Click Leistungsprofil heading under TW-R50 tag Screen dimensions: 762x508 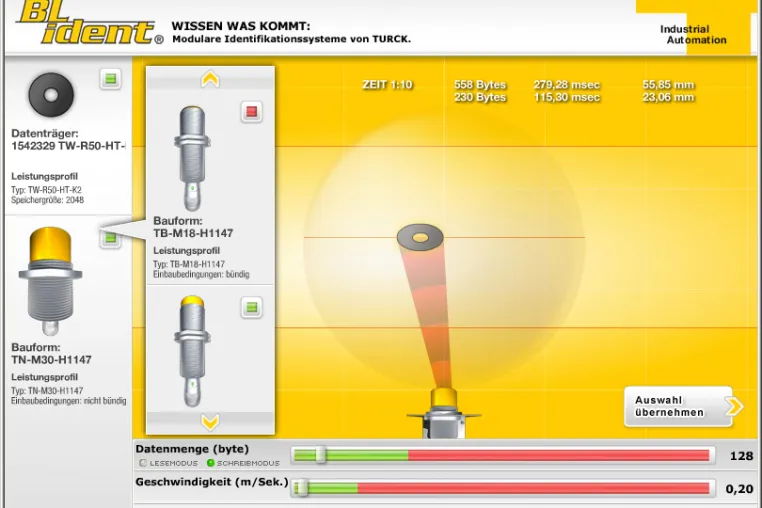[x=45, y=176]
